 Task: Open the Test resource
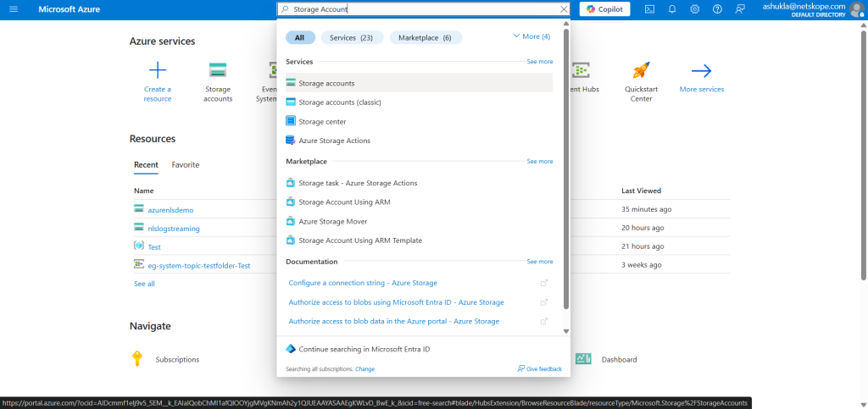click(x=154, y=247)
